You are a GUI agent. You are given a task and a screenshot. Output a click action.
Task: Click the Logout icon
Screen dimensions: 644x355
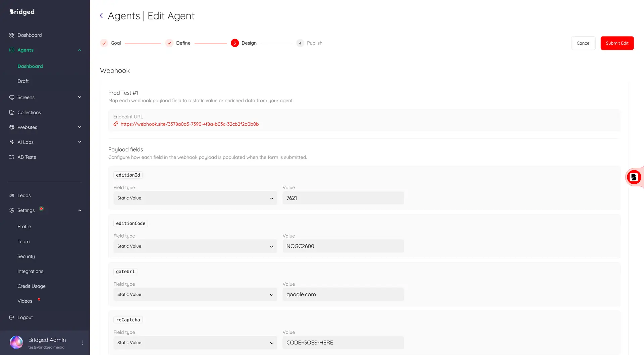[12, 317]
